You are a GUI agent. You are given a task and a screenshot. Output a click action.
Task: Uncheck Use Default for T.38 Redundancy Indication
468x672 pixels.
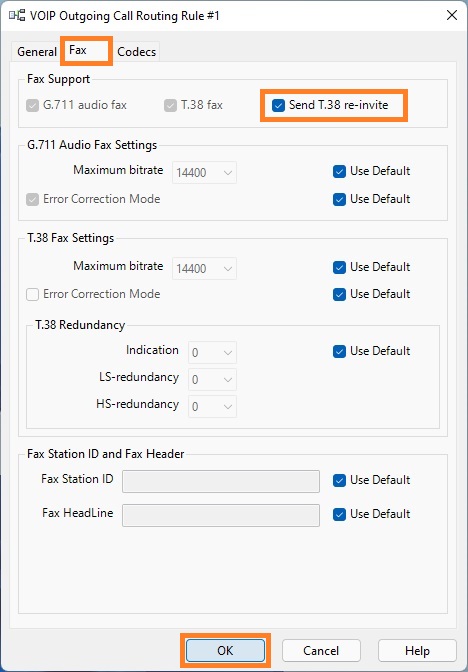coord(339,351)
